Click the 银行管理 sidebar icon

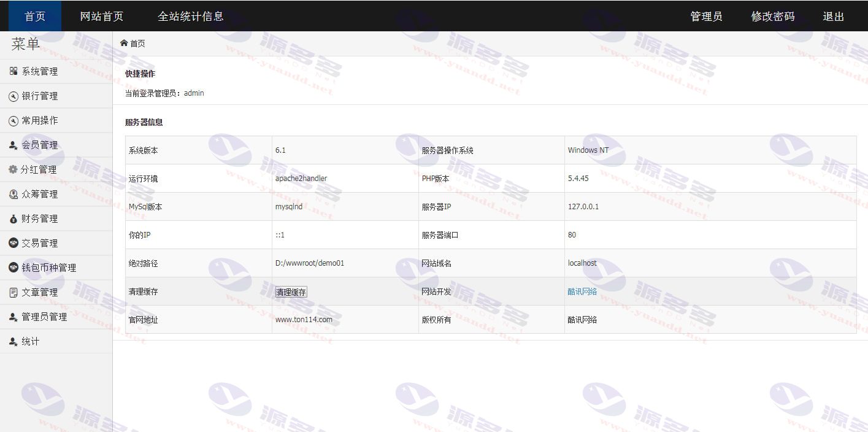(13, 96)
